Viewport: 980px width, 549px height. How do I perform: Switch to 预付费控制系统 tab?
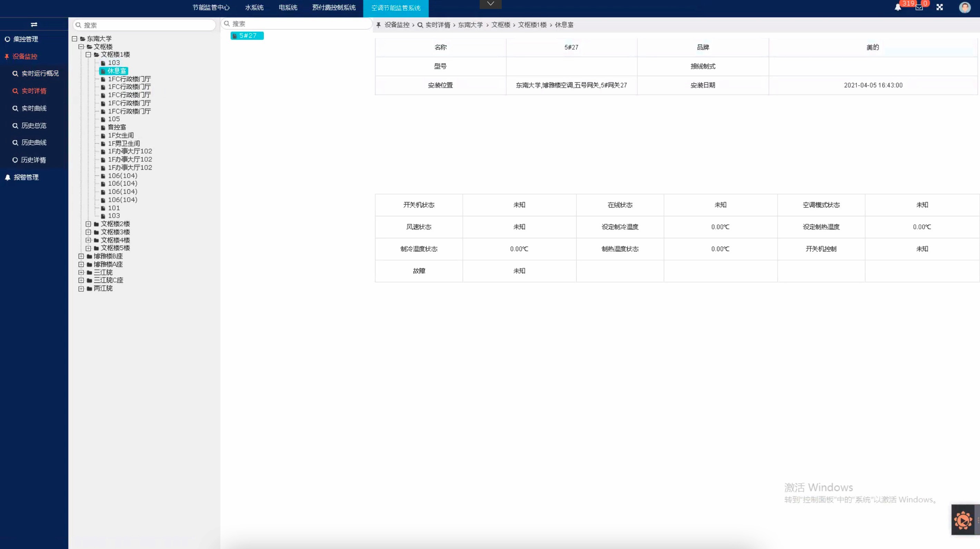334,8
